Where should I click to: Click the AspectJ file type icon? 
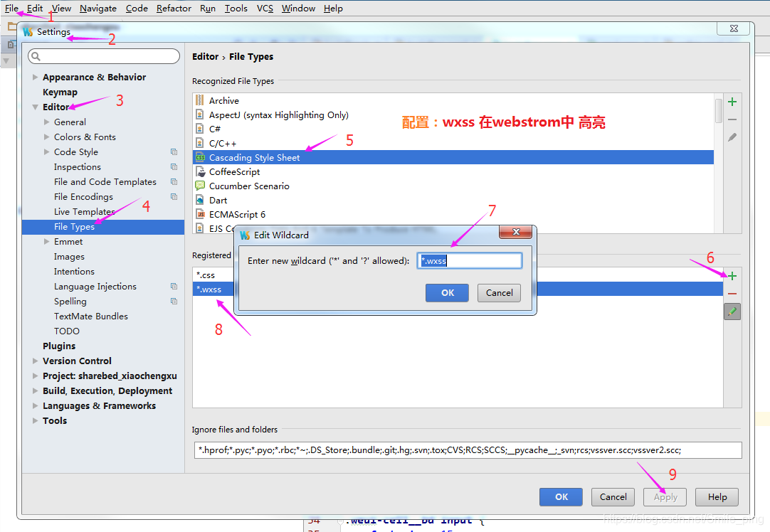(x=199, y=115)
